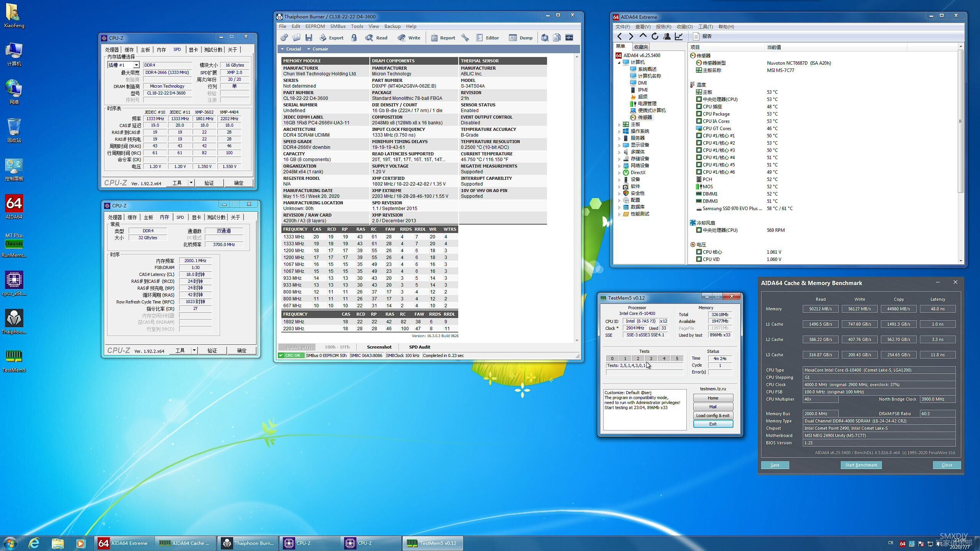This screenshot has height=551, width=980.
Task: Open the 工具 dropdown arrow in lower CPU-Z
Action: tap(194, 350)
